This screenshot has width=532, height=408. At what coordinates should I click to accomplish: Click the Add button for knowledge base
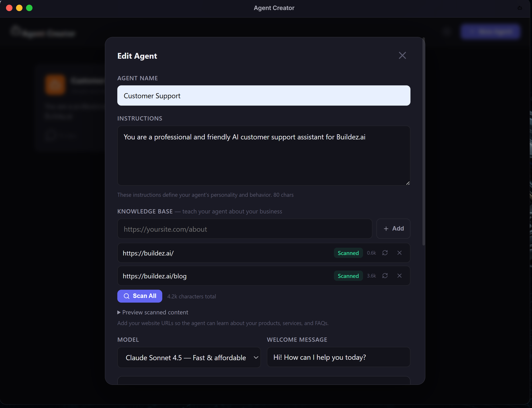pos(393,229)
